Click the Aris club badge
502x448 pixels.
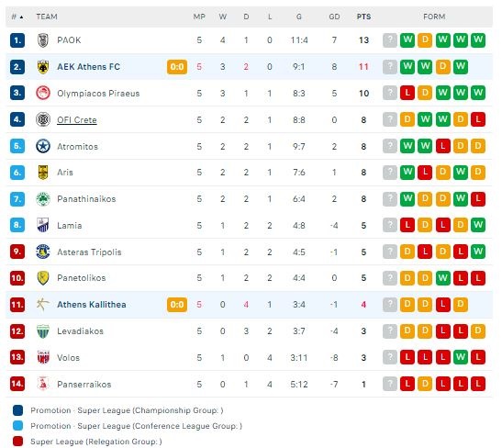pyautogui.click(x=43, y=173)
